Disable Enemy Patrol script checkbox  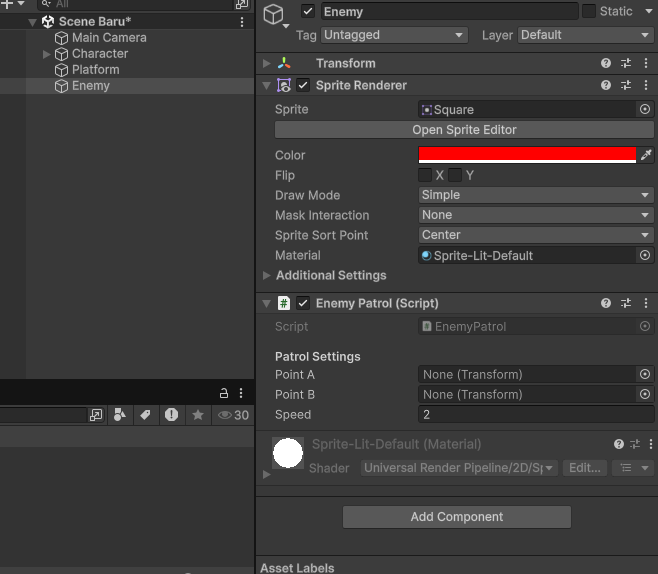(303, 303)
